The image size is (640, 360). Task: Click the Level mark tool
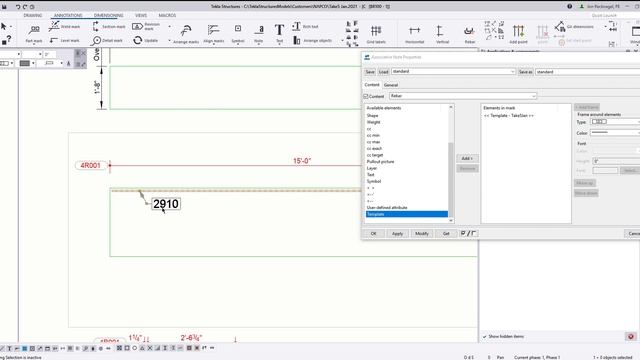(64, 40)
